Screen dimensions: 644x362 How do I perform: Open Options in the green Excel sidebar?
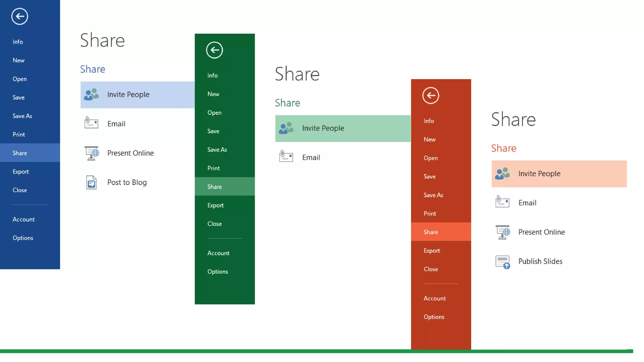[x=218, y=271]
